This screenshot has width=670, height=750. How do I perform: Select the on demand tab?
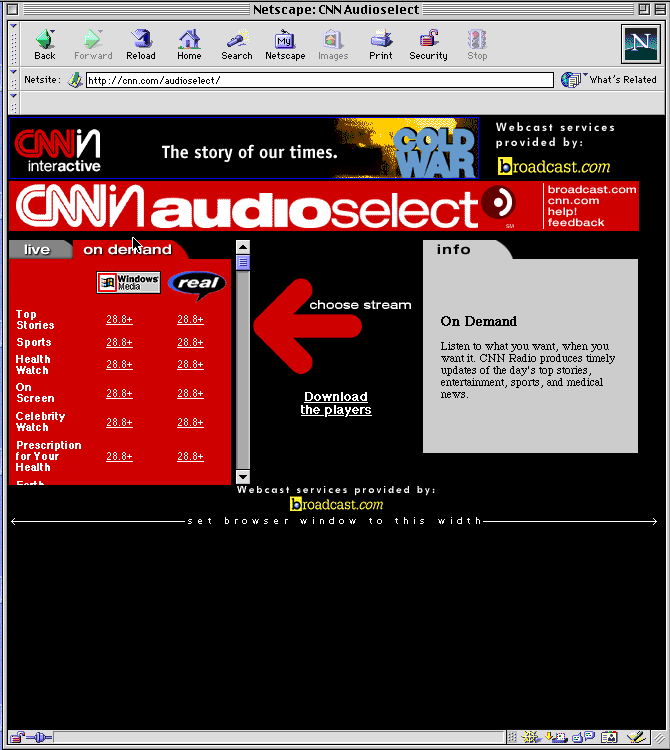127,249
